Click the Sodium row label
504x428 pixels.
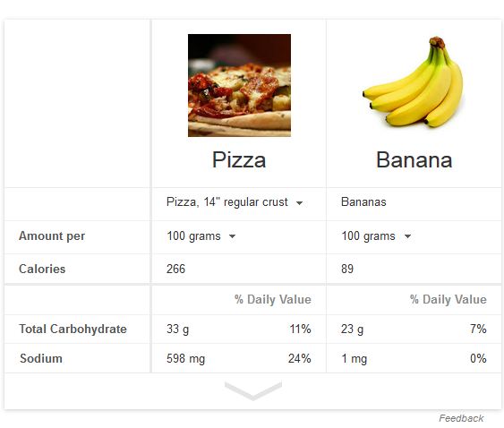point(41,358)
